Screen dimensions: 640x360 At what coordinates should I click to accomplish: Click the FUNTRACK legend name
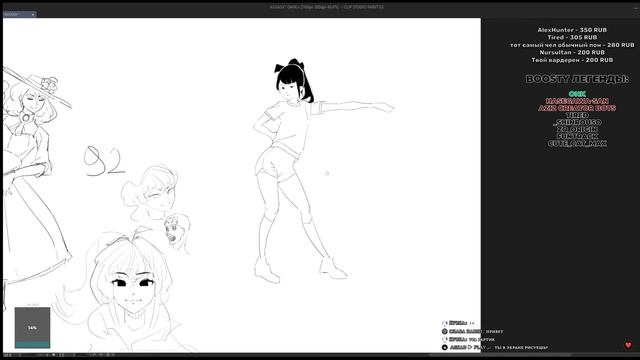click(x=577, y=136)
